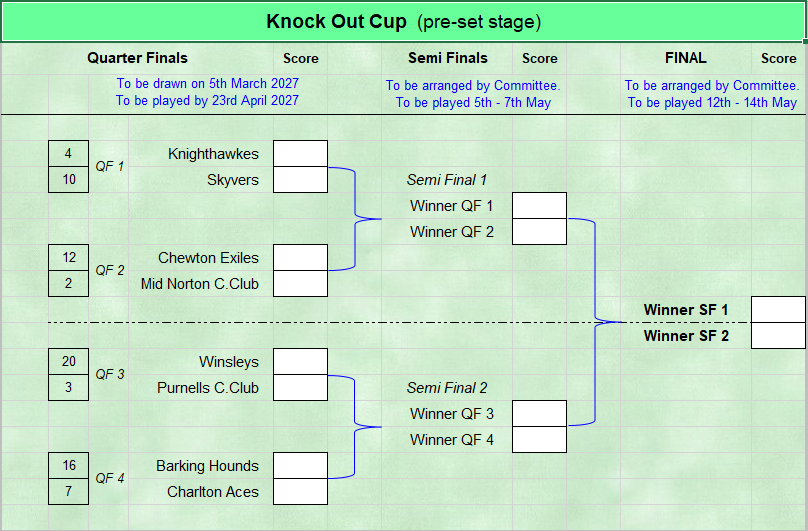
Task: Select the draw number cell showing 12
Action: pyautogui.click(x=69, y=258)
